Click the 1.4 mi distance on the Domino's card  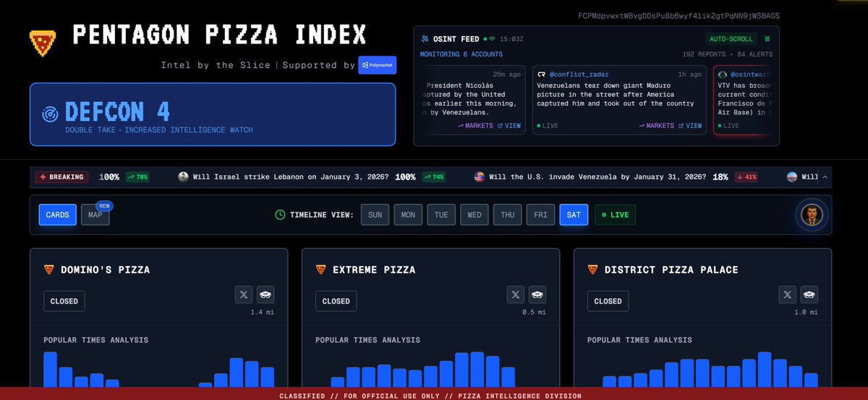[x=262, y=312]
